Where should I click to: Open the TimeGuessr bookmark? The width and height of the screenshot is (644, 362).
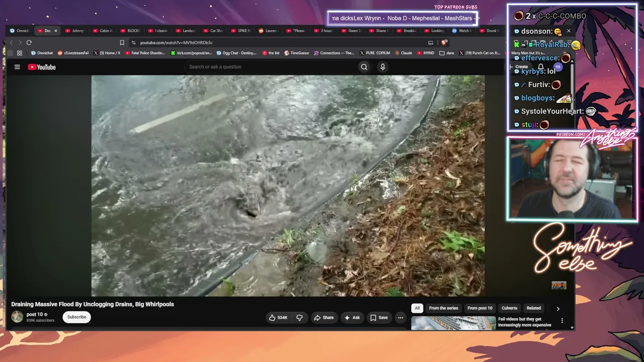[x=296, y=53]
